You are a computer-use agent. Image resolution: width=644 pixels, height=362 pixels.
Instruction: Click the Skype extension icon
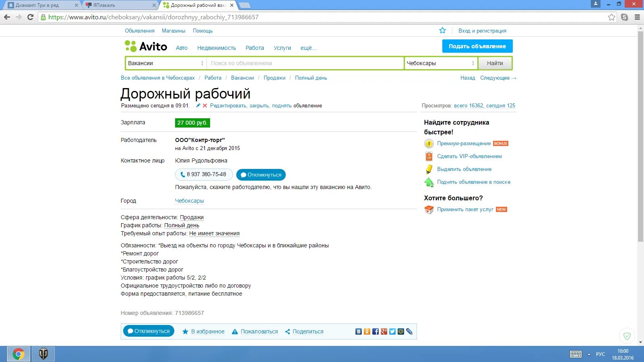624,17
